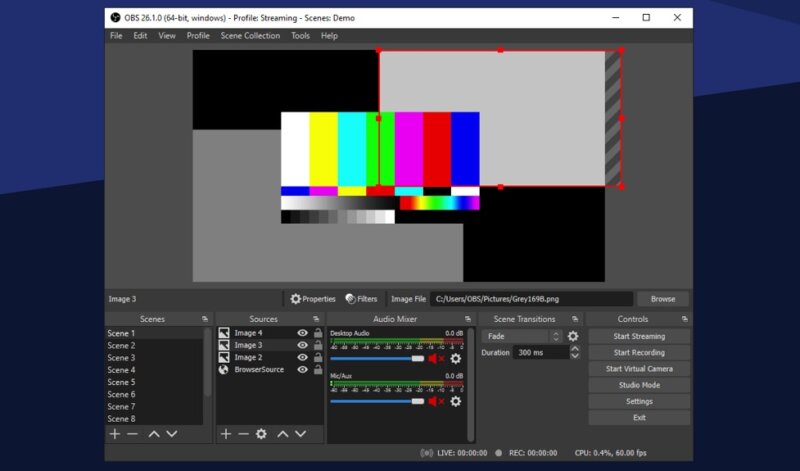The image size is (800, 471).
Task: Move selected scene down in Scenes panel
Action: 172,434
